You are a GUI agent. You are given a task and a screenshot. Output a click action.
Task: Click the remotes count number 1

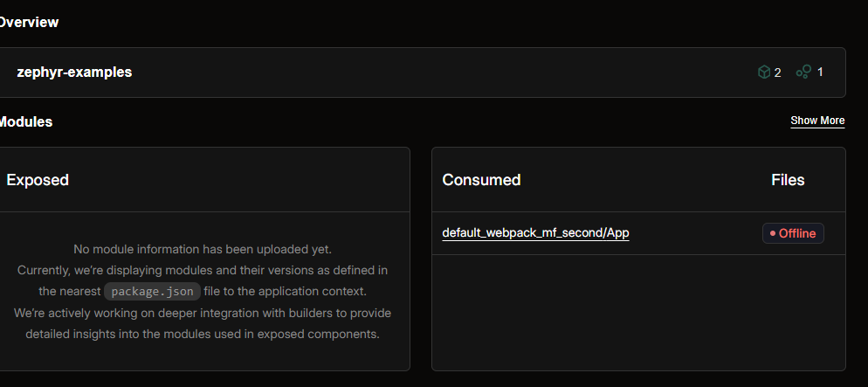[x=819, y=72]
